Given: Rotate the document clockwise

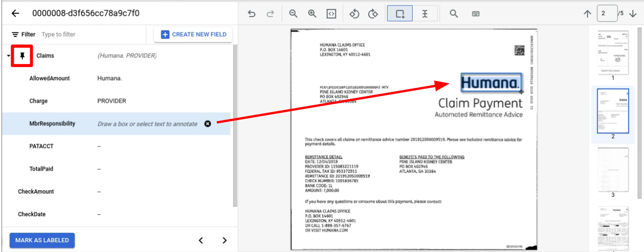Looking at the screenshot, I should pos(373,14).
